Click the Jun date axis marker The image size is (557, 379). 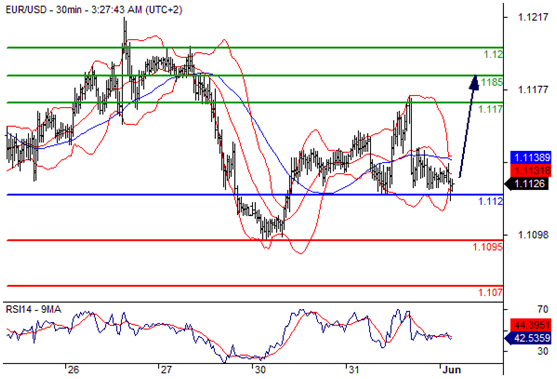[x=451, y=370]
